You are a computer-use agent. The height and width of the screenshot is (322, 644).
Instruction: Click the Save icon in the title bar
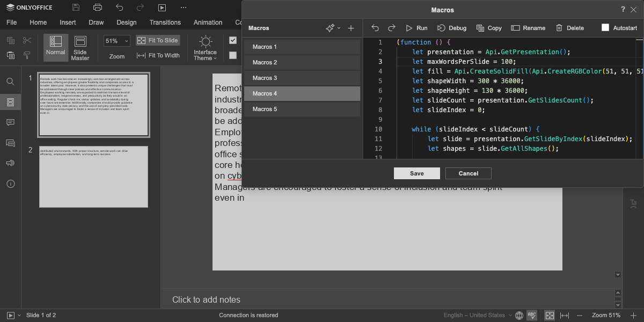coord(76,8)
